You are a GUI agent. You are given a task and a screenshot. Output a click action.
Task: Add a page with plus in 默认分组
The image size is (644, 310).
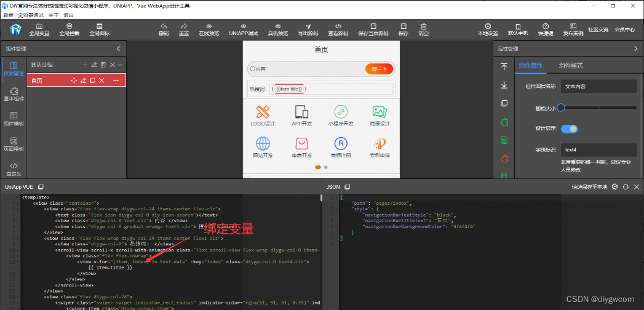click(x=85, y=65)
